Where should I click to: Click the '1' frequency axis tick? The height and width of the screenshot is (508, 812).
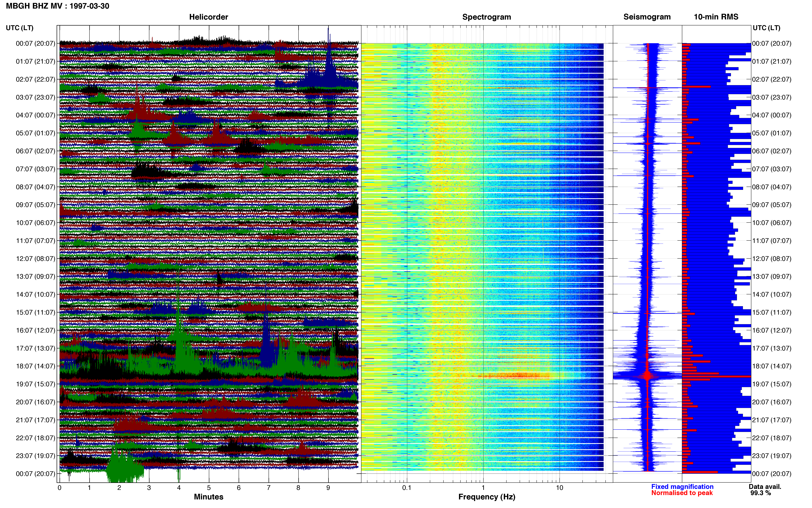[x=483, y=488]
